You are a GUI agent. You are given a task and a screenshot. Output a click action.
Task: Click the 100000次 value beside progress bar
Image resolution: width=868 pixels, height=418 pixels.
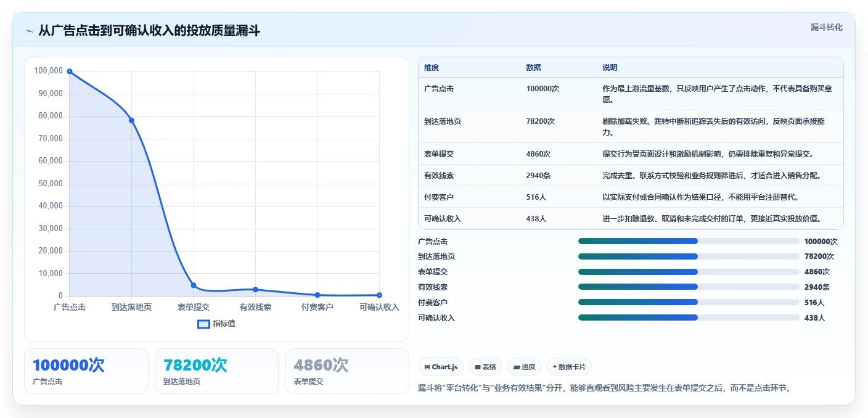[821, 242]
